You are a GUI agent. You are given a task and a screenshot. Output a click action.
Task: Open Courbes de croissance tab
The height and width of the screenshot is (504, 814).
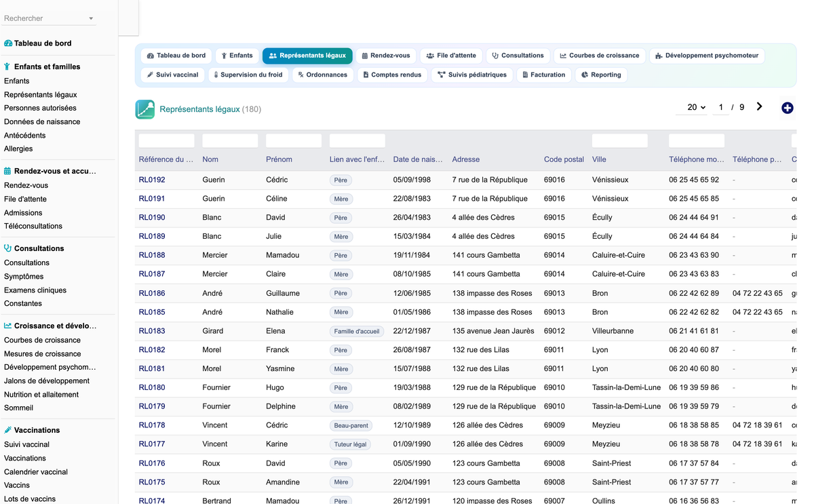point(599,56)
